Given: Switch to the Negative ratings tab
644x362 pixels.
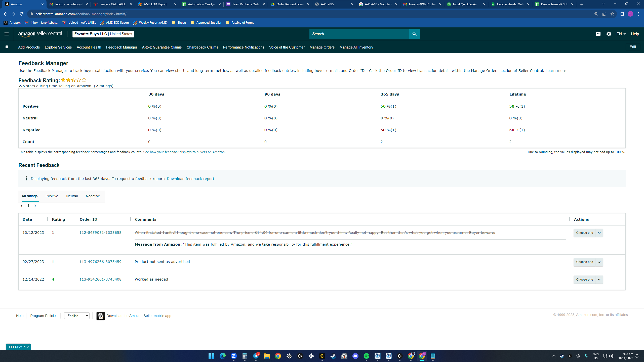Looking at the screenshot, I should [93, 196].
